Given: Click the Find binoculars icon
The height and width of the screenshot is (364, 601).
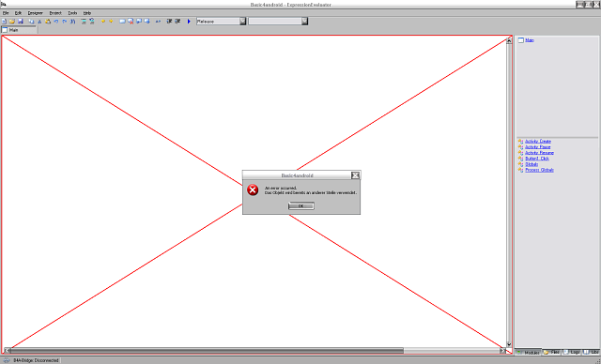Looking at the screenshot, I should [72, 22].
